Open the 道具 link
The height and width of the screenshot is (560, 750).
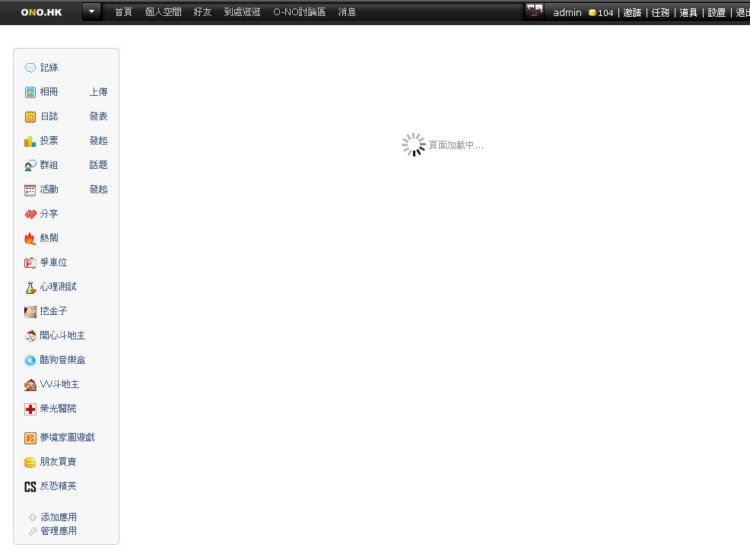click(688, 13)
